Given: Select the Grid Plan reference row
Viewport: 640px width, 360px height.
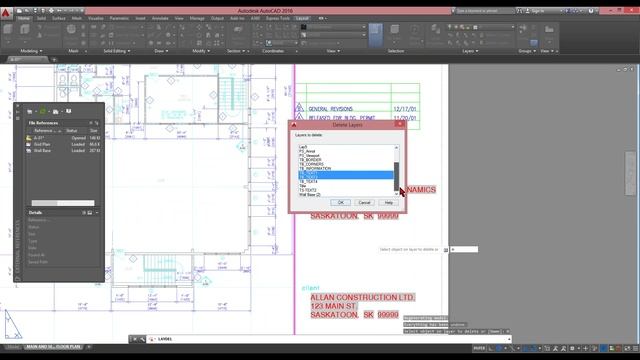Looking at the screenshot, I should pos(63,144).
